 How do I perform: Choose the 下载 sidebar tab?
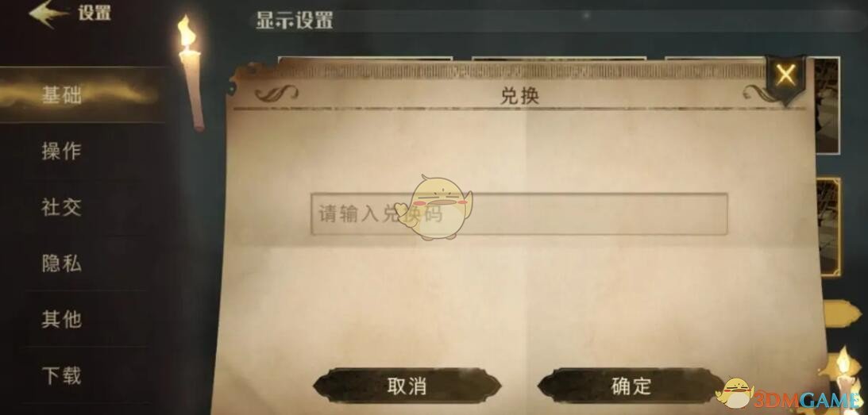point(61,375)
